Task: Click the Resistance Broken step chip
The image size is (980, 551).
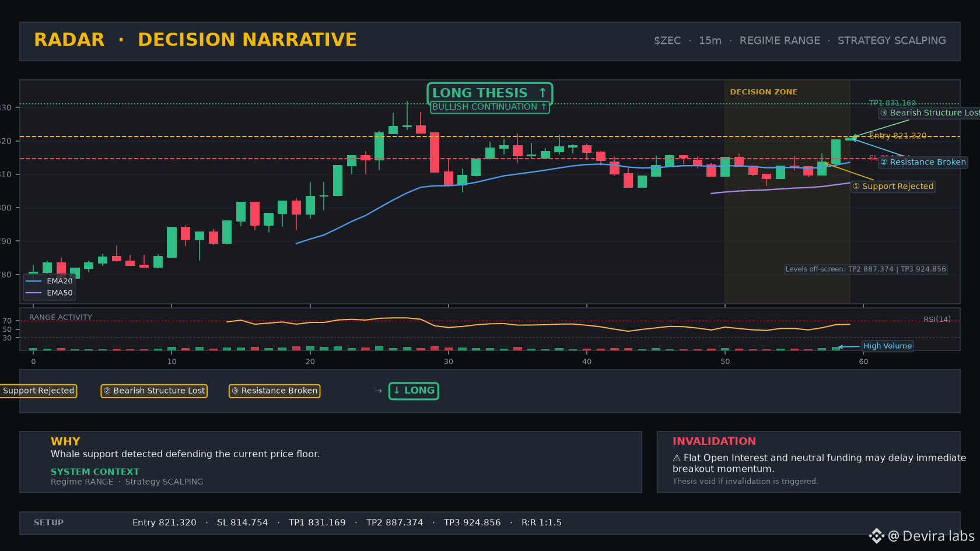Action: click(274, 391)
